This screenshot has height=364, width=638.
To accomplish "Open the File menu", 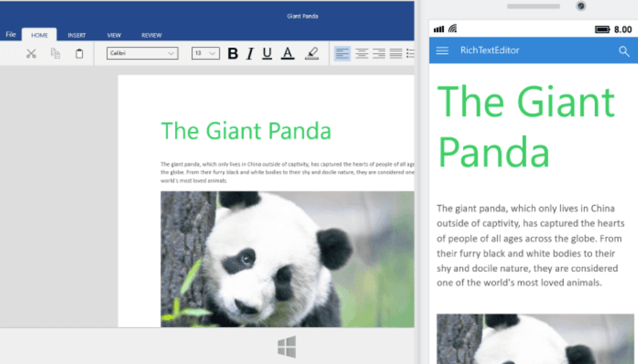I will click(10, 35).
